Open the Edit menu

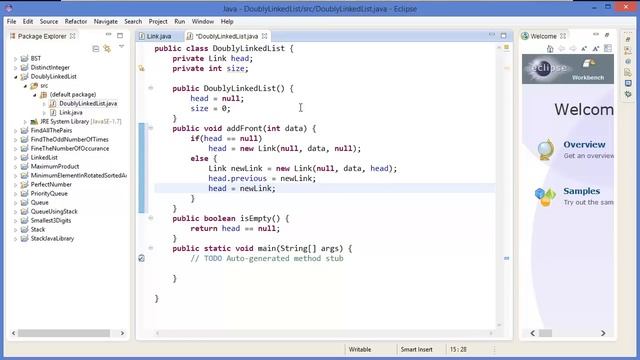coord(28,22)
